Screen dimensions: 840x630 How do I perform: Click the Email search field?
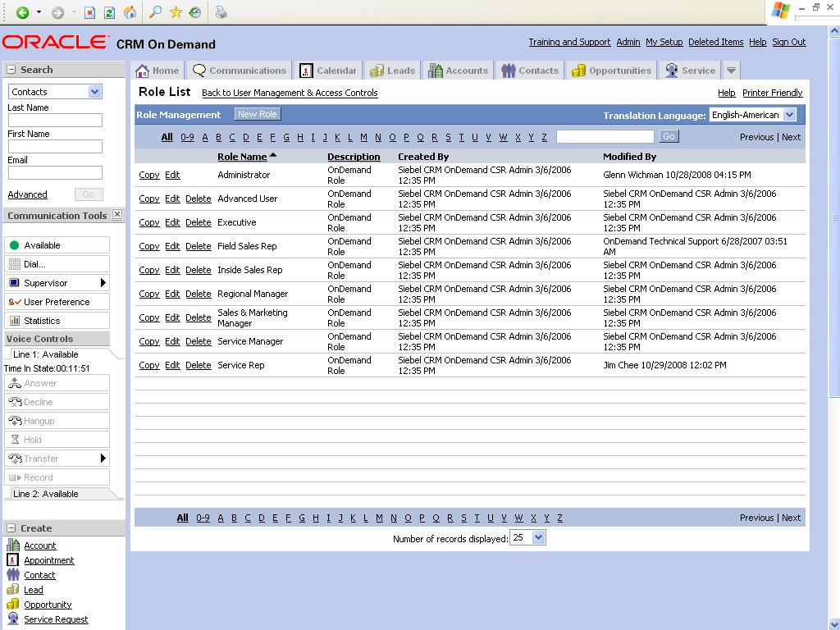(55, 172)
